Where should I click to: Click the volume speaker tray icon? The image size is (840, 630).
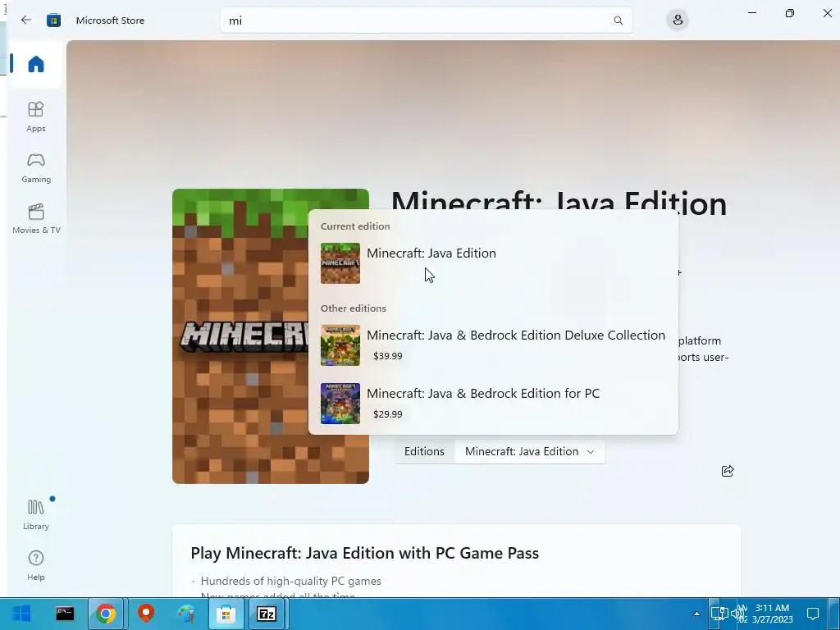[x=736, y=614]
